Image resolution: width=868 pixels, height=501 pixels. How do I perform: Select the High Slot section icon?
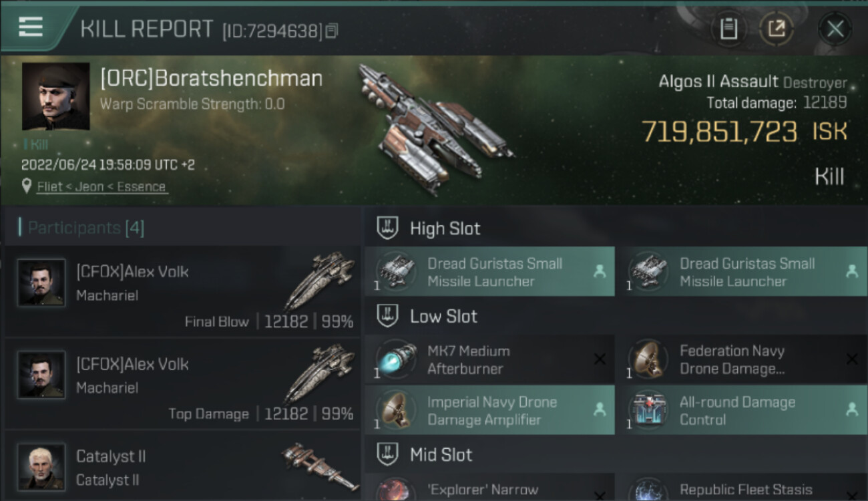[388, 228]
